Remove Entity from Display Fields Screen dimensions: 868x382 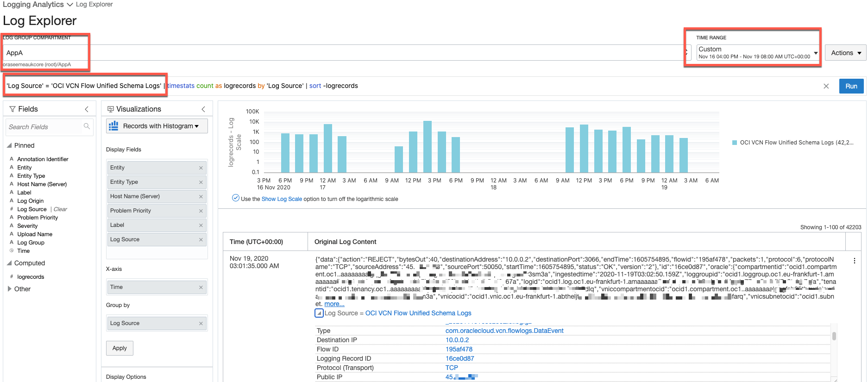tap(201, 168)
